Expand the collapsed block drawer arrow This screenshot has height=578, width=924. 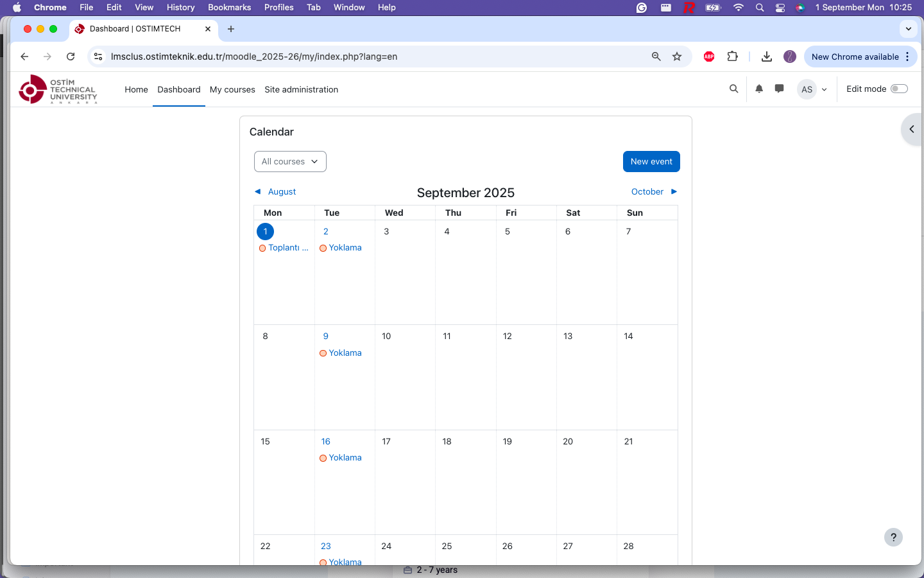click(x=912, y=129)
